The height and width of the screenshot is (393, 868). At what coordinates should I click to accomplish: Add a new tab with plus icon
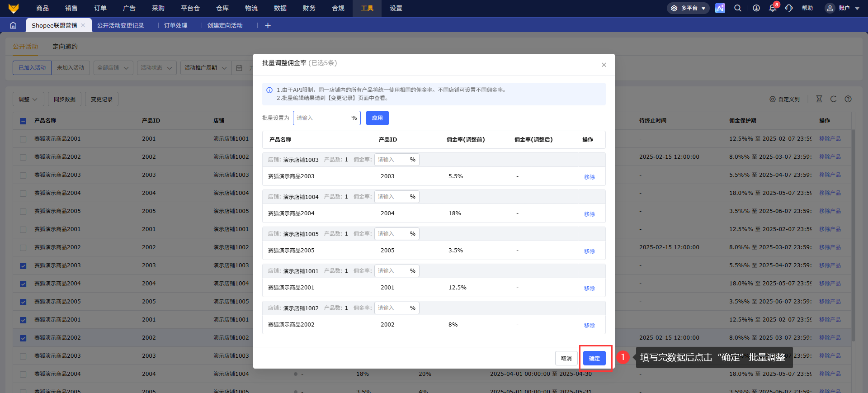pyautogui.click(x=268, y=25)
